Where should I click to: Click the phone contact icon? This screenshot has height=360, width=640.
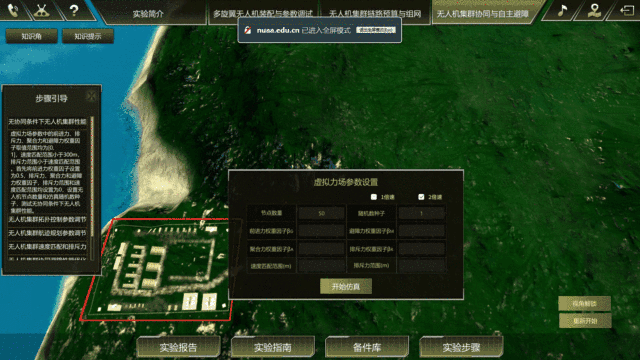12,10
